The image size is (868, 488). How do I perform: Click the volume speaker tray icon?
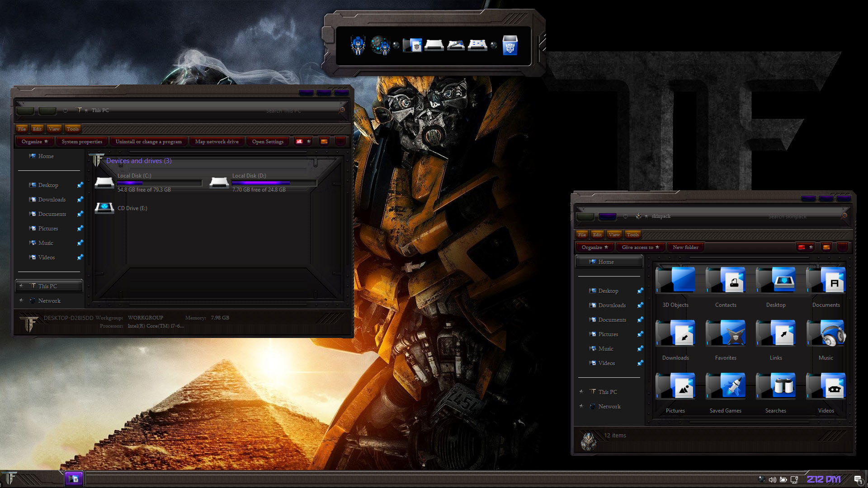tap(772, 479)
